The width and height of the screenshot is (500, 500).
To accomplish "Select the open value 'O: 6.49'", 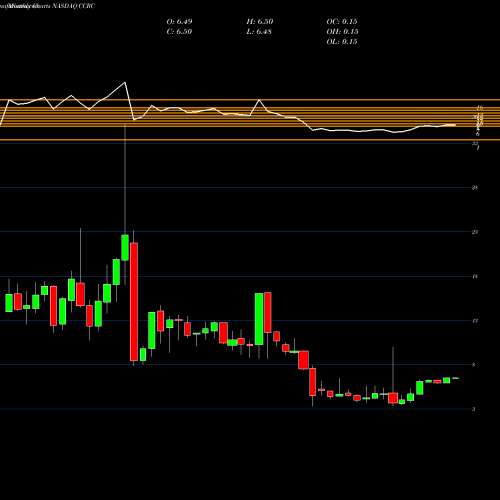I will point(179,22).
